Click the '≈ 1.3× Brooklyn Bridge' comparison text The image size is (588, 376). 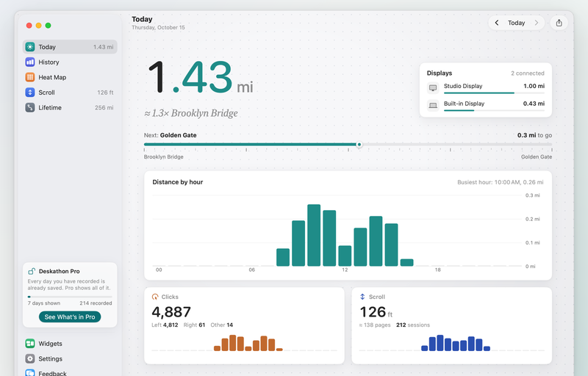[x=191, y=113]
